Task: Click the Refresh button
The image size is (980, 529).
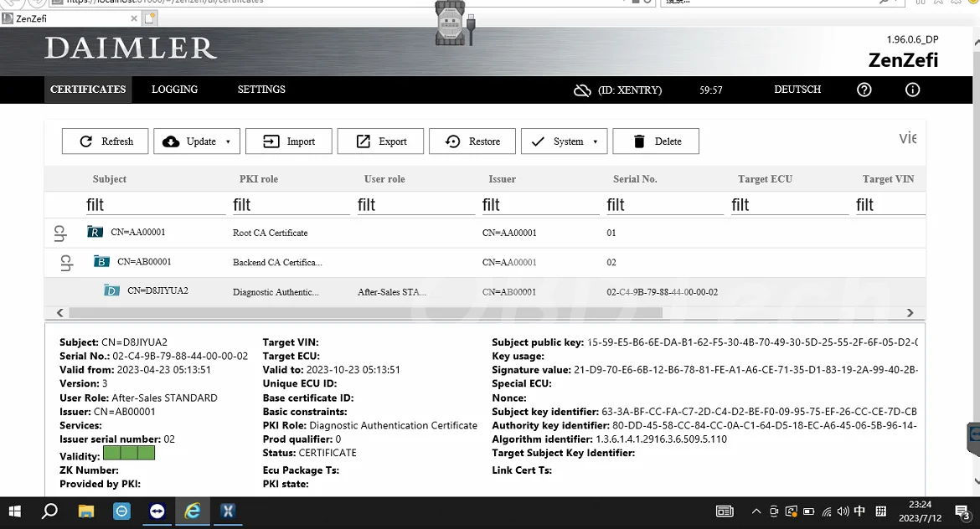Action: coord(105,141)
